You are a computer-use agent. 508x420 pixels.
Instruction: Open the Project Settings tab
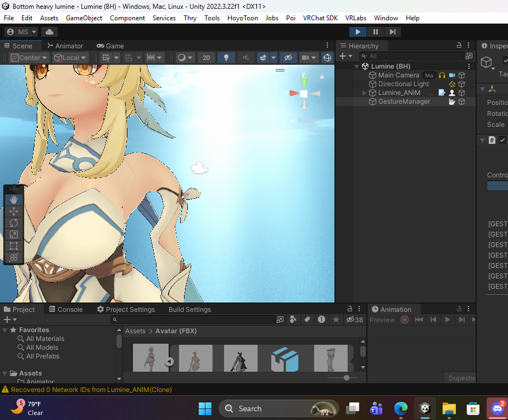point(126,309)
